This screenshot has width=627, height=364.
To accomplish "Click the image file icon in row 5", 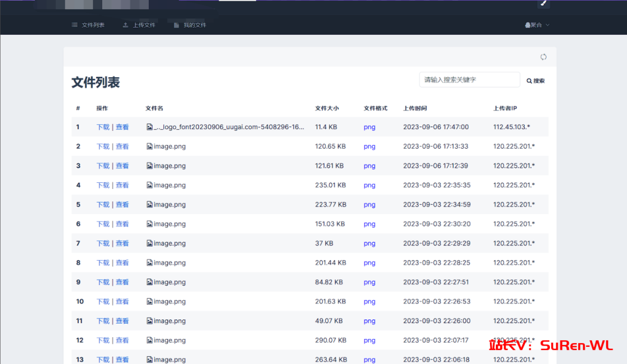I will [149, 204].
